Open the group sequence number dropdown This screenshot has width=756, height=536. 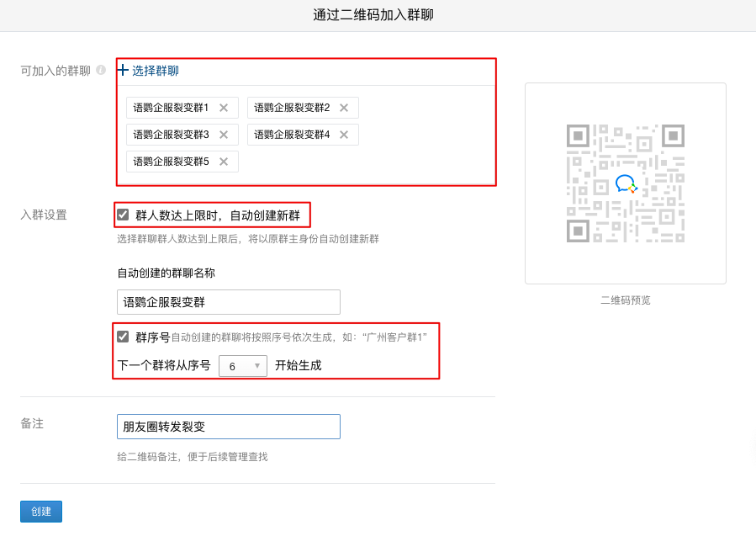[242, 366]
